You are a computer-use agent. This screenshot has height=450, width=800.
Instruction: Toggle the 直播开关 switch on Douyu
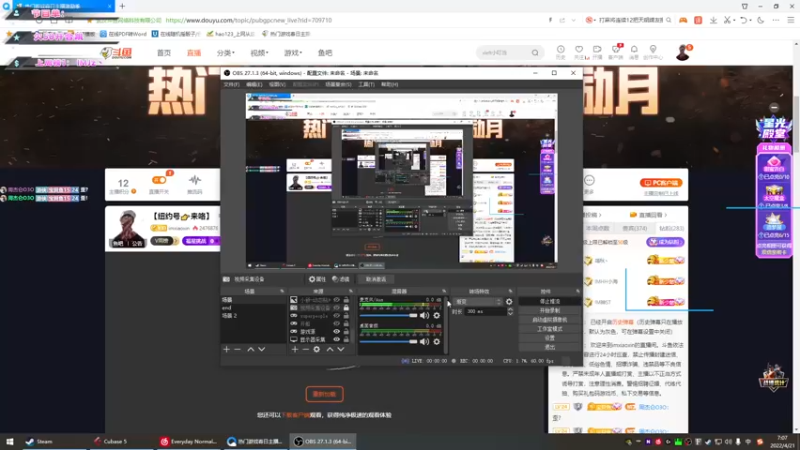click(x=159, y=180)
